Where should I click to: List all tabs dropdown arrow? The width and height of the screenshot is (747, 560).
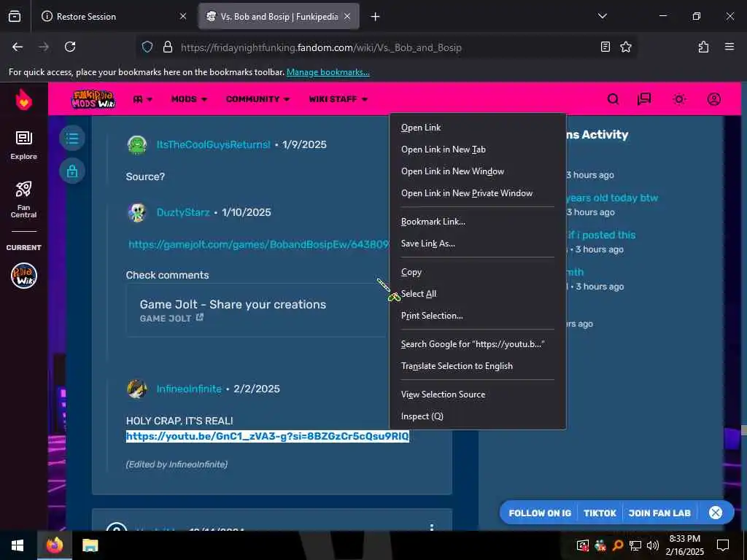pyautogui.click(x=602, y=16)
